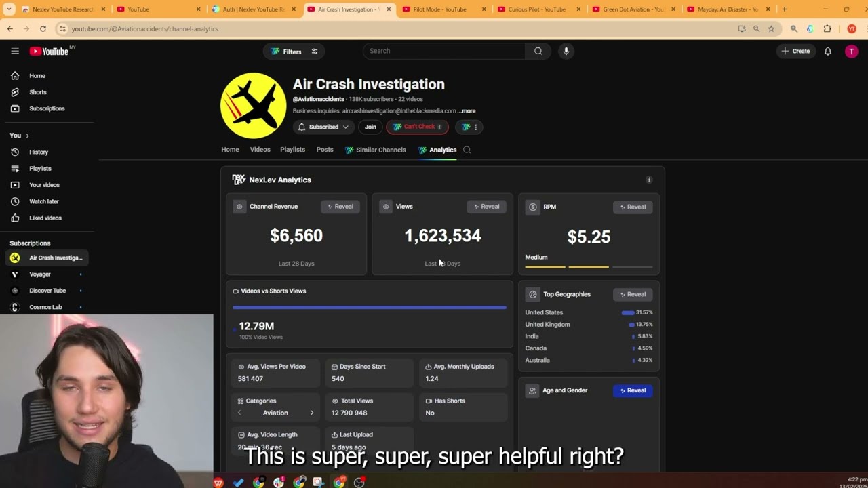
Task: Go to previous category with left chevron
Action: pos(239,413)
